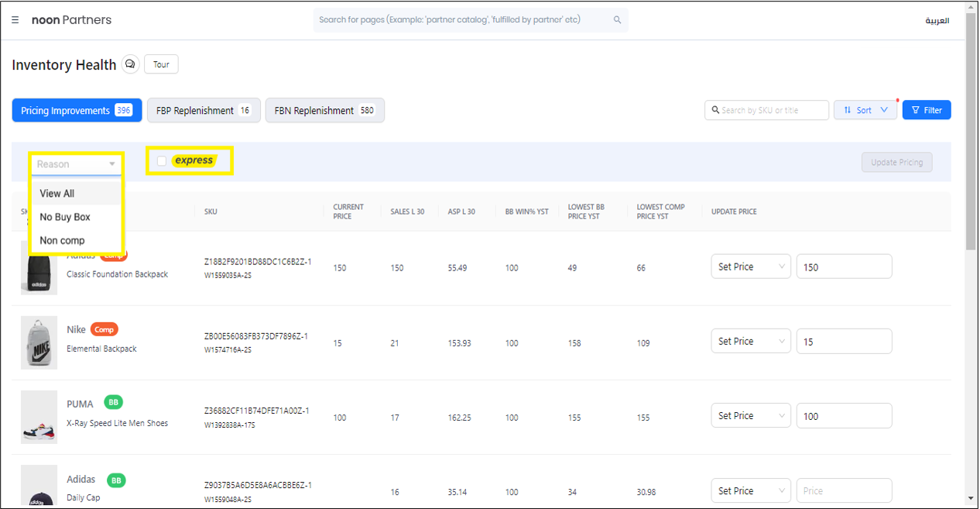Focus the Search by SKU or title field
The height and width of the screenshot is (509, 980).
click(766, 110)
